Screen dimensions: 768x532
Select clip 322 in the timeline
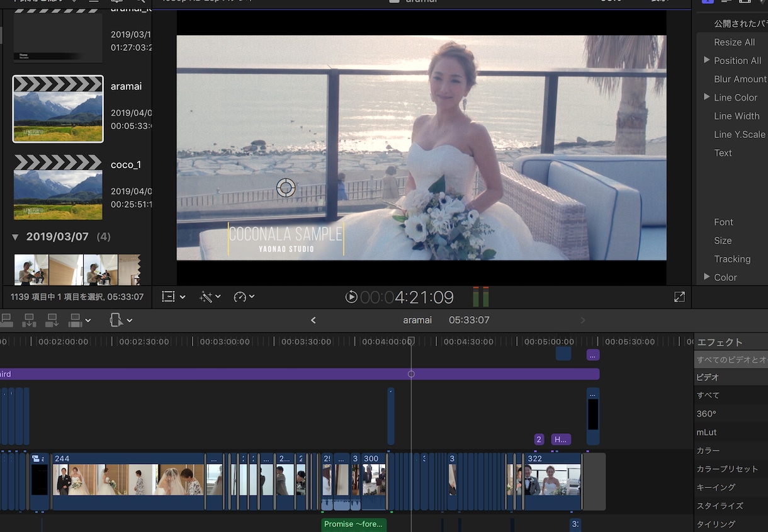click(x=553, y=482)
